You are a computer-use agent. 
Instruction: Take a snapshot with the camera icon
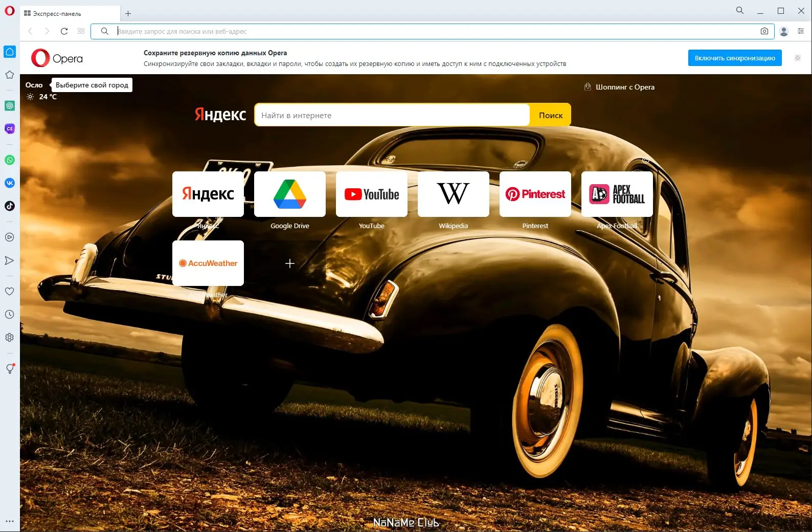[x=764, y=31]
